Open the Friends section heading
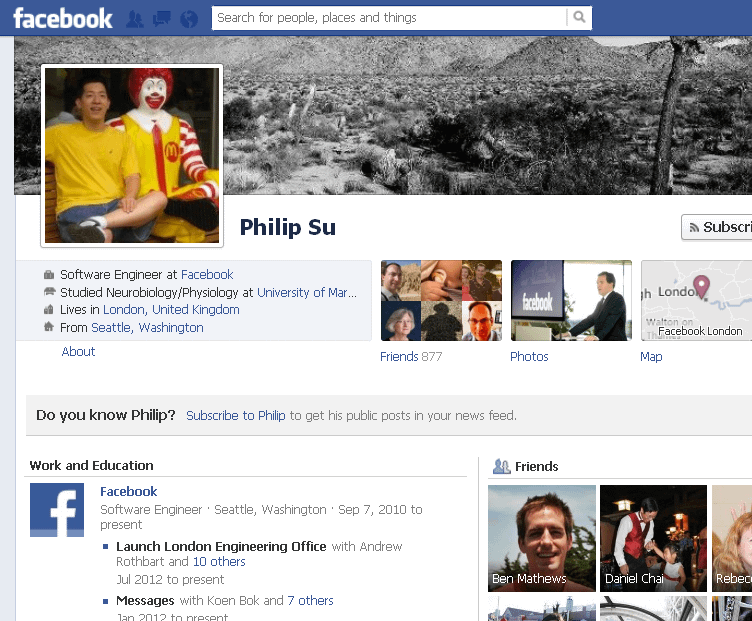 point(537,467)
